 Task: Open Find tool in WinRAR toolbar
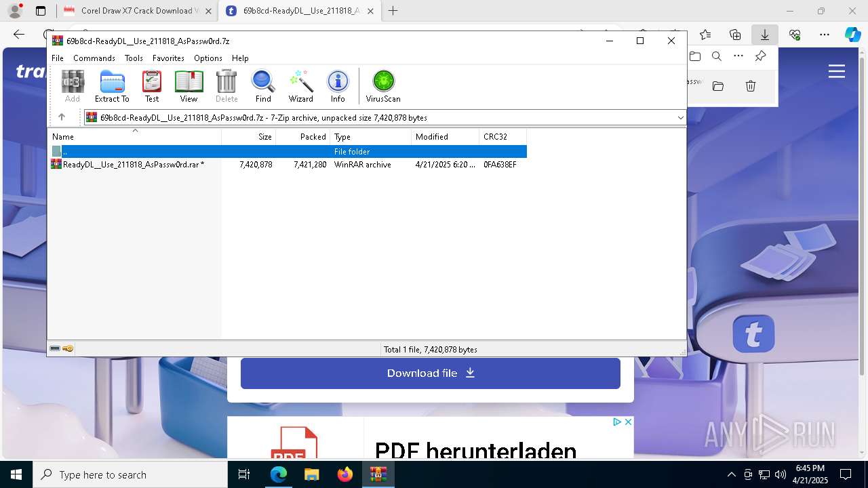point(263,86)
